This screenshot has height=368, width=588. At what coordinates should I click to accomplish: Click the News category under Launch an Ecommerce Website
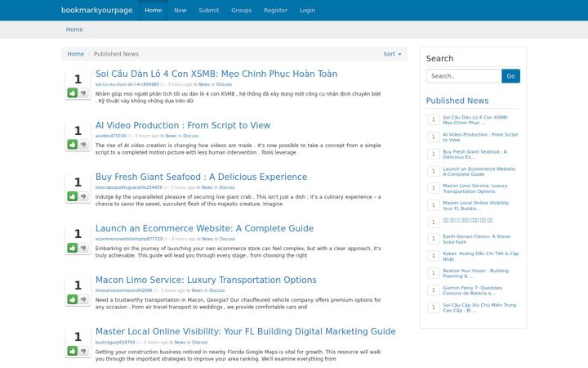coord(207,239)
